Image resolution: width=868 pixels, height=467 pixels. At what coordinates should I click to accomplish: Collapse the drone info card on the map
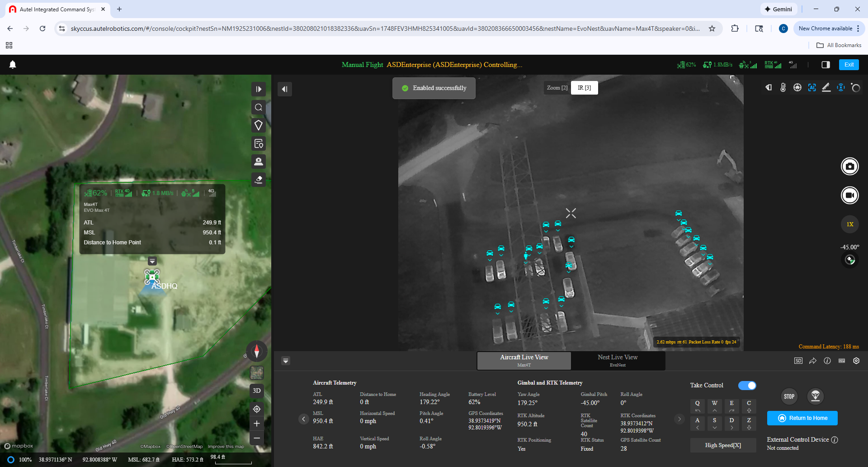(x=152, y=261)
